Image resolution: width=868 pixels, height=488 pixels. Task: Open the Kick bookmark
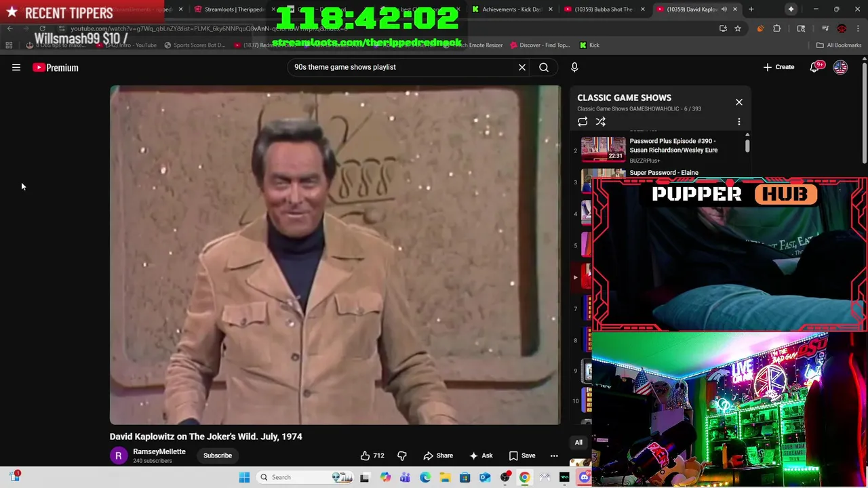(x=589, y=45)
